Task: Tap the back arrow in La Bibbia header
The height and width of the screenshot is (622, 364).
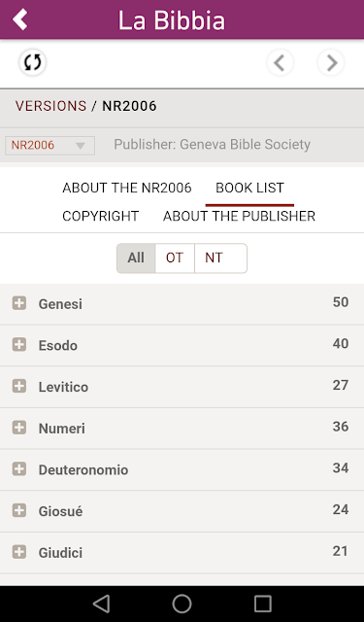Action: click(x=20, y=19)
